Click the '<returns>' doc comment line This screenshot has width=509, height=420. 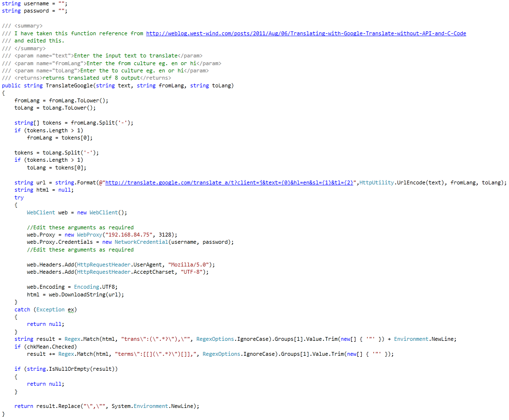point(86,78)
